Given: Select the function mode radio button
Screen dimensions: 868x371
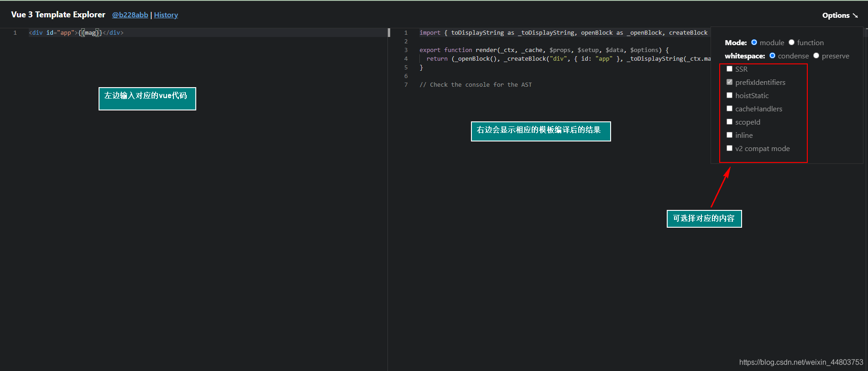Looking at the screenshot, I should (x=792, y=42).
